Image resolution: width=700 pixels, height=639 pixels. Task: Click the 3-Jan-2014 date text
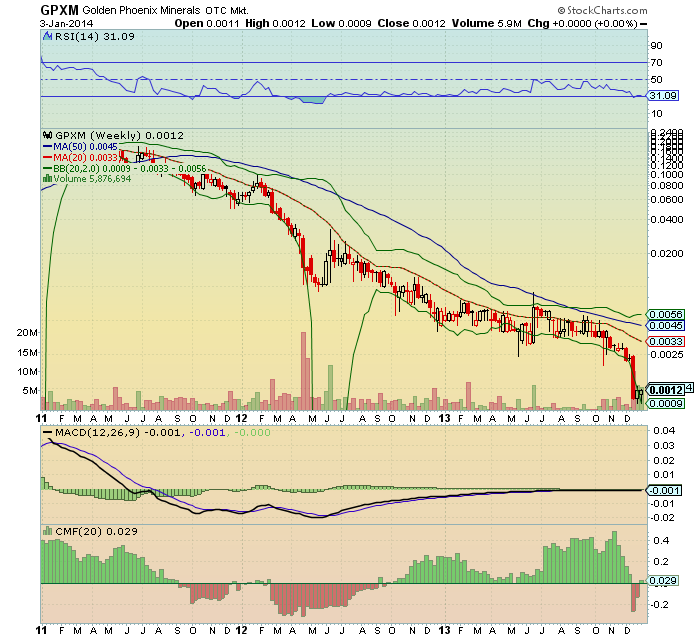click(x=67, y=24)
